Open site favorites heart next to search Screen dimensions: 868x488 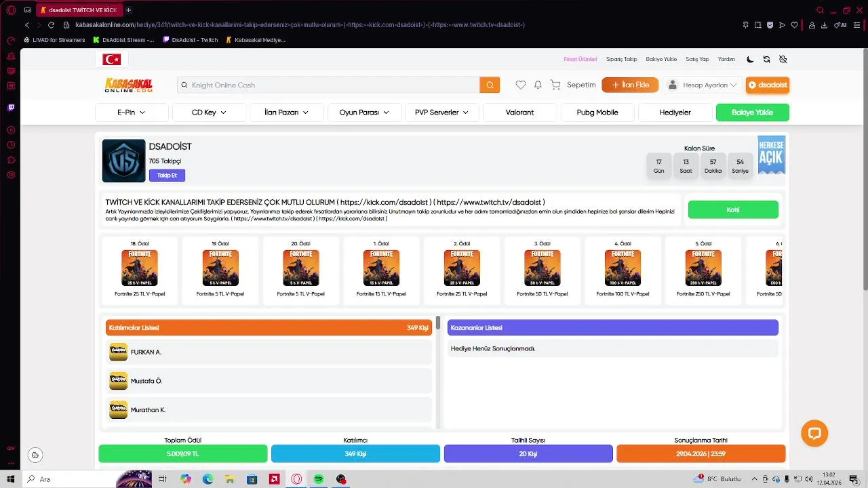click(521, 85)
